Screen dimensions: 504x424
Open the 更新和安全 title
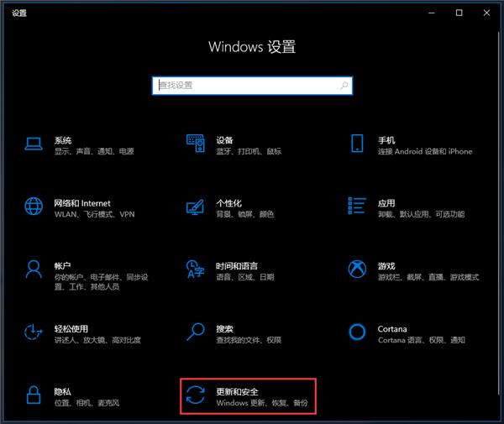(237, 392)
